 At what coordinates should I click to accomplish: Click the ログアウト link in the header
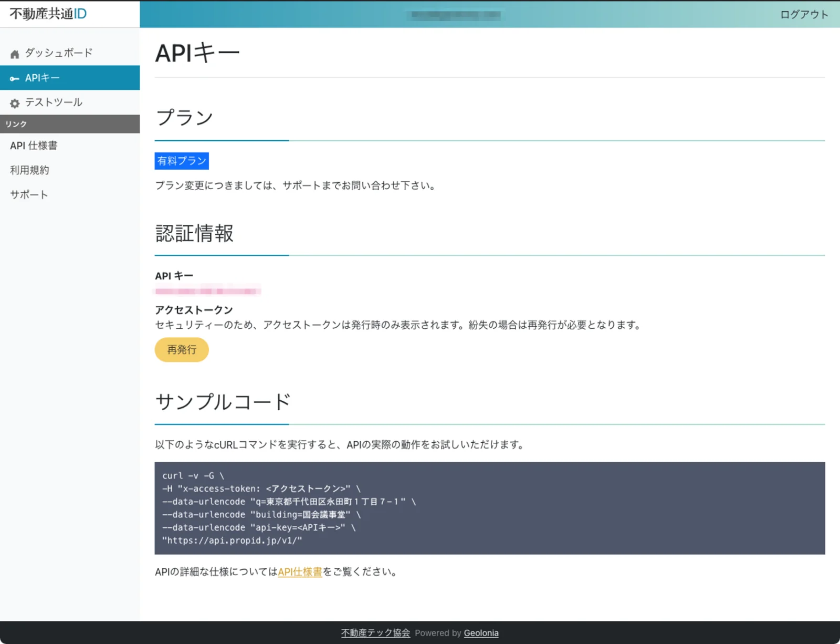tap(804, 14)
